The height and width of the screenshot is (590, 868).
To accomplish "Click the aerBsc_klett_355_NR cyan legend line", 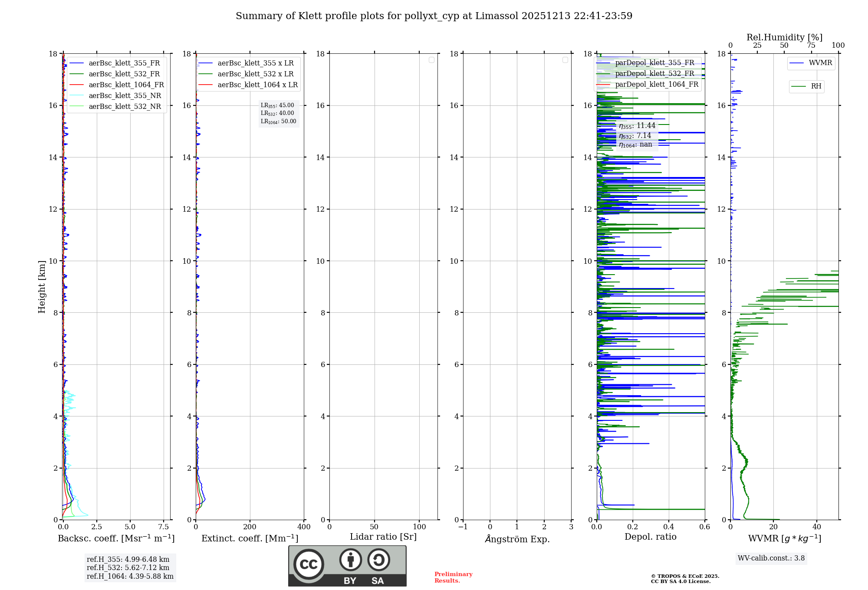I will [76, 96].
